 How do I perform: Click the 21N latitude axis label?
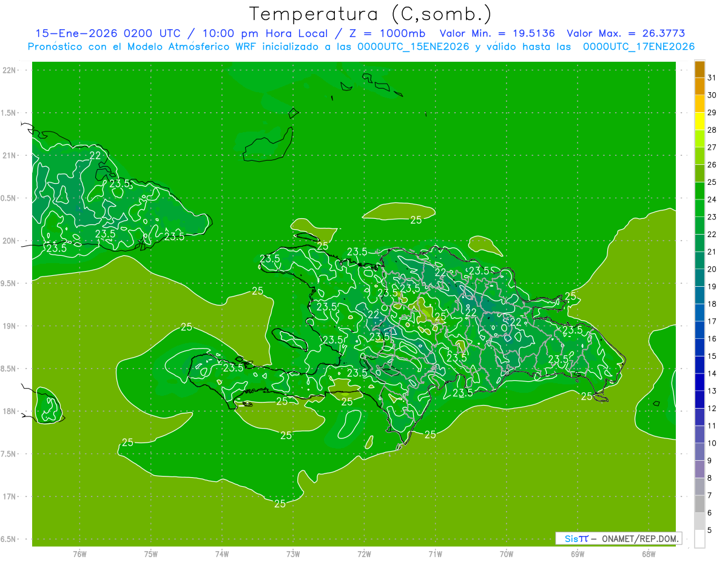point(8,155)
